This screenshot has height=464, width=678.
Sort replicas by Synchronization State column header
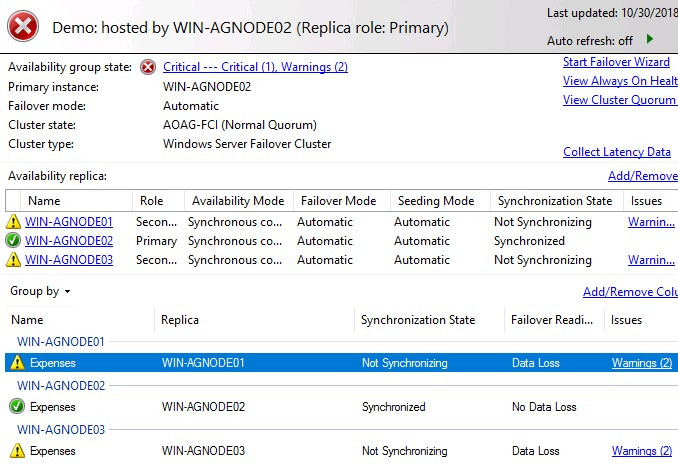click(554, 201)
